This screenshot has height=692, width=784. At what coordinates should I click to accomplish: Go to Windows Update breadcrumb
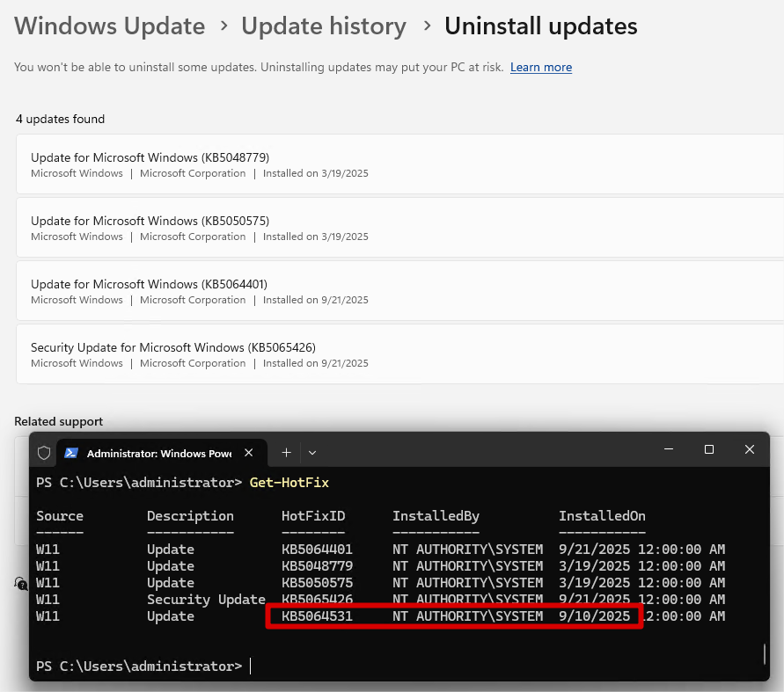pos(110,26)
